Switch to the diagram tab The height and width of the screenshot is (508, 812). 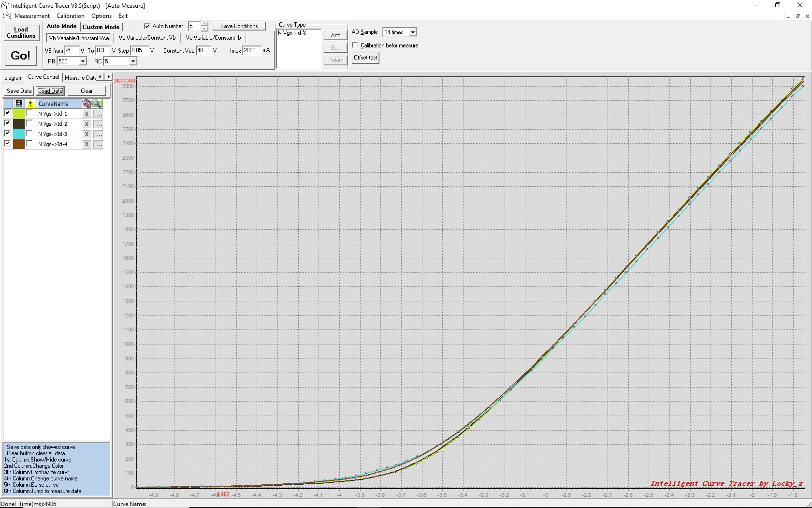[x=14, y=78]
